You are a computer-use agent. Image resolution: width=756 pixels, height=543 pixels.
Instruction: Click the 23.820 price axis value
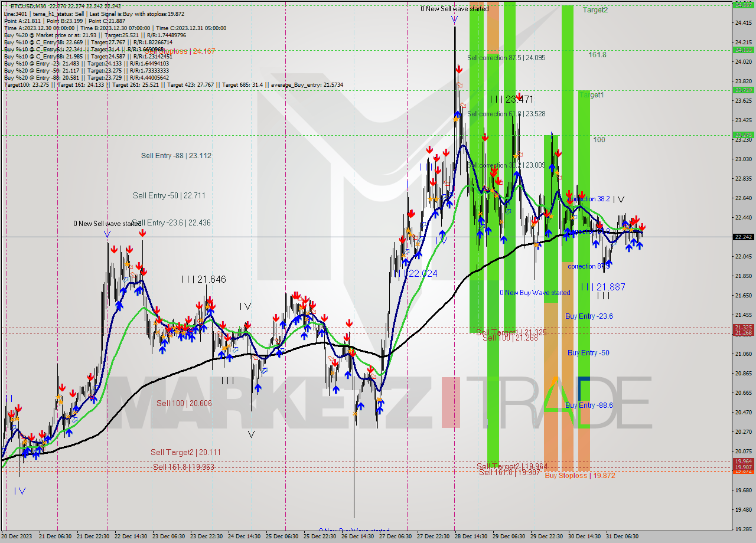743,81
